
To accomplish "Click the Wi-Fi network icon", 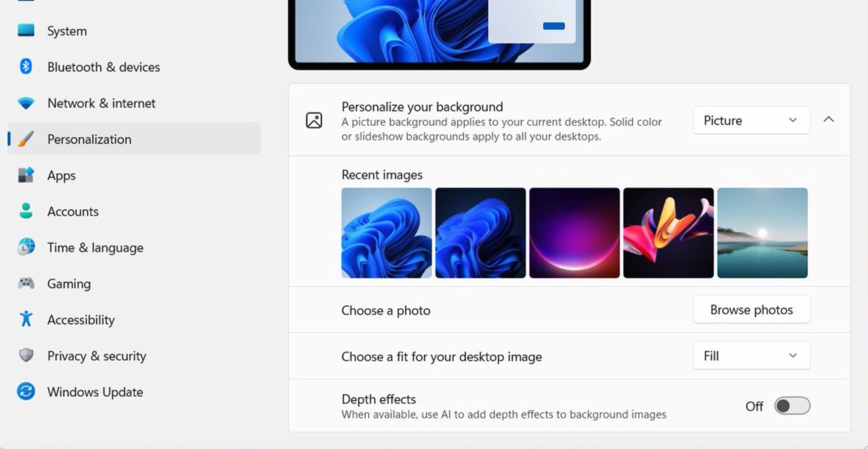I will 26,103.
